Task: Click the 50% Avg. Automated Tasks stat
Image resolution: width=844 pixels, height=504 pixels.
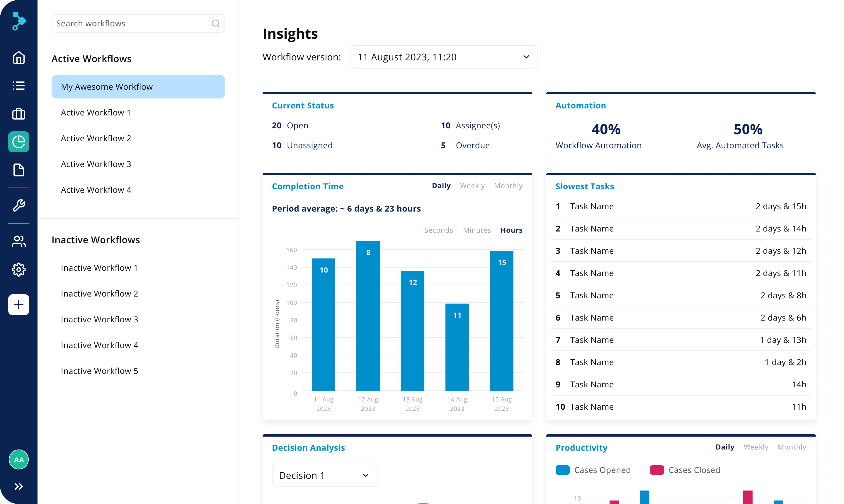Action: [x=740, y=136]
